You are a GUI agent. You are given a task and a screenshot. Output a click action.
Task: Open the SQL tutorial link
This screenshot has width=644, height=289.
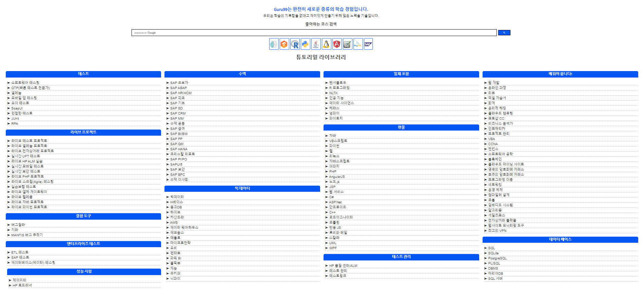[x=491, y=248]
